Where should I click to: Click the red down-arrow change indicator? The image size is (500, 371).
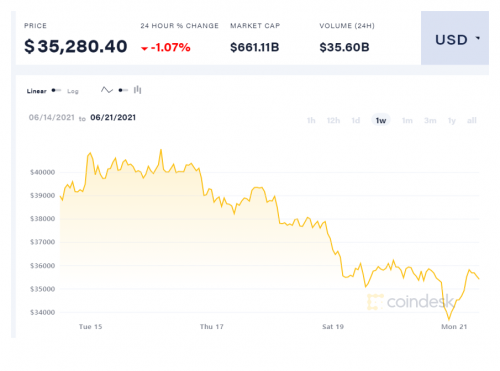144,49
